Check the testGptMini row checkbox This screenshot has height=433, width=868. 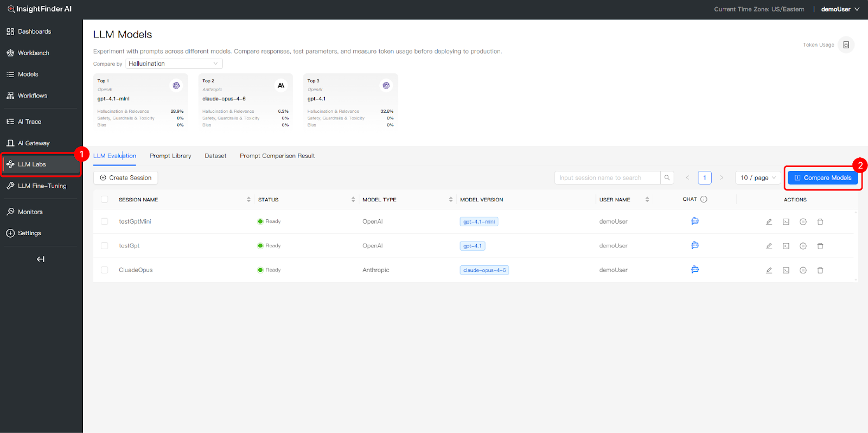pyautogui.click(x=105, y=221)
